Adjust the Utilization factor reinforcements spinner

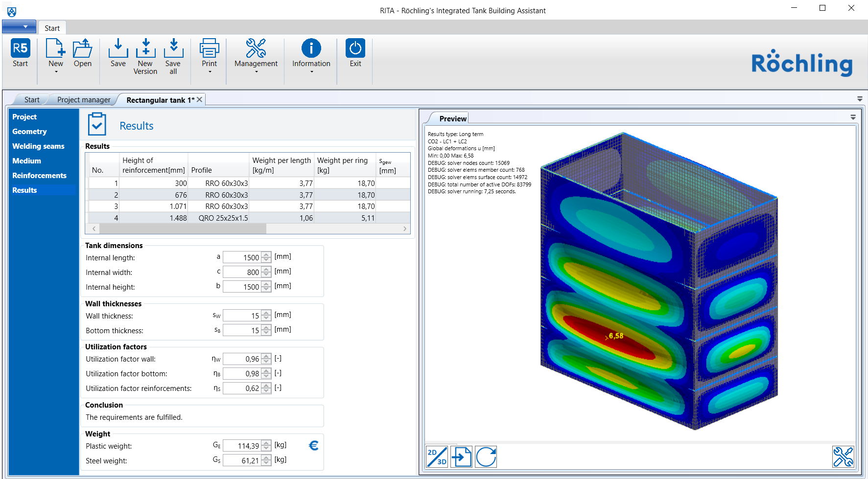pyautogui.click(x=266, y=388)
